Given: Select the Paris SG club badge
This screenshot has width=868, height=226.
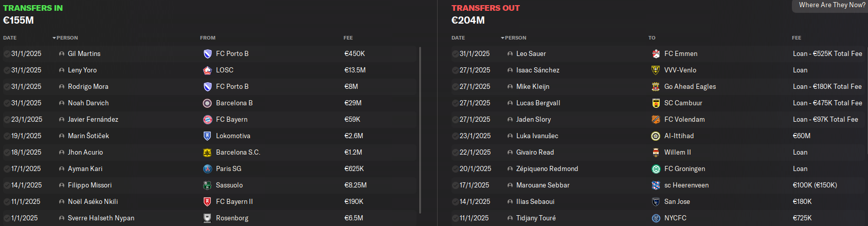Looking at the screenshot, I should (207, 169).
